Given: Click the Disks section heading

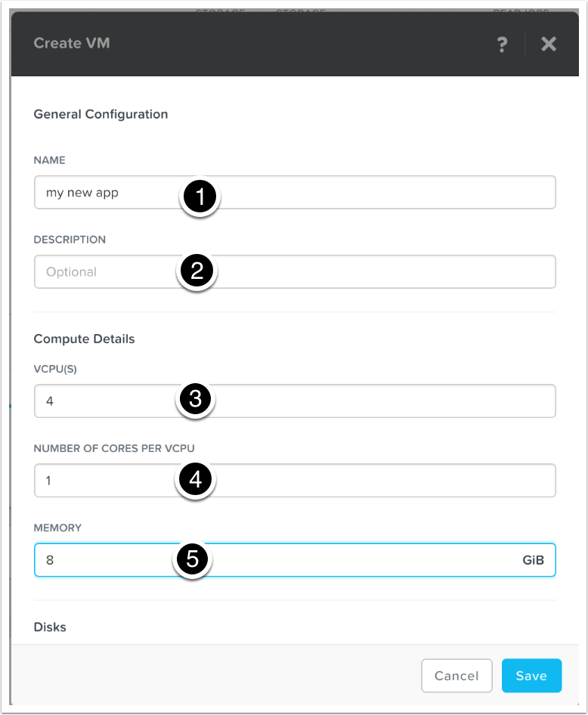Looking at the screenshot, I should (x=50, y=627).
